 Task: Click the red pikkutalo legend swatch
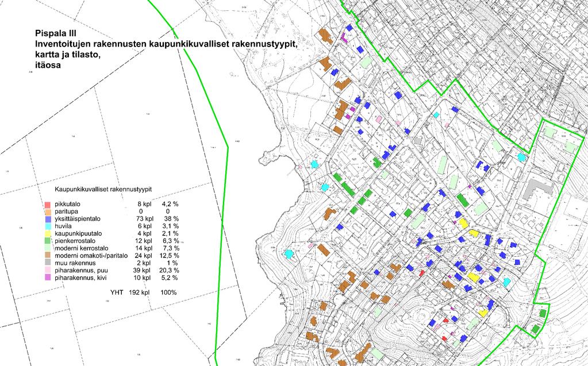coord(47,205)
